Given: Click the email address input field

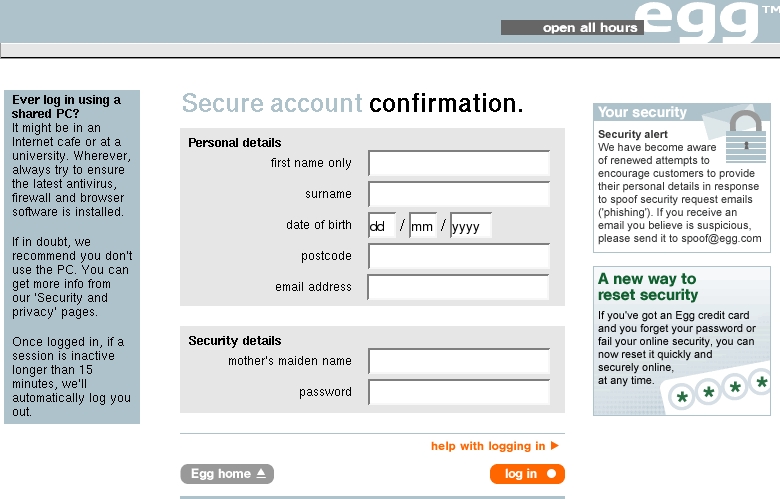Looking at the screenshot, I should [458, 287].
